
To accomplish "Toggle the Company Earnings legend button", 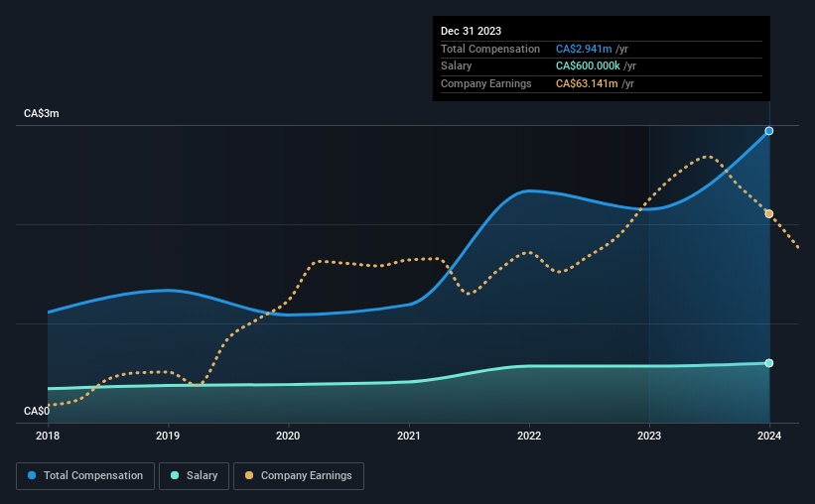I will coord(299,476).
